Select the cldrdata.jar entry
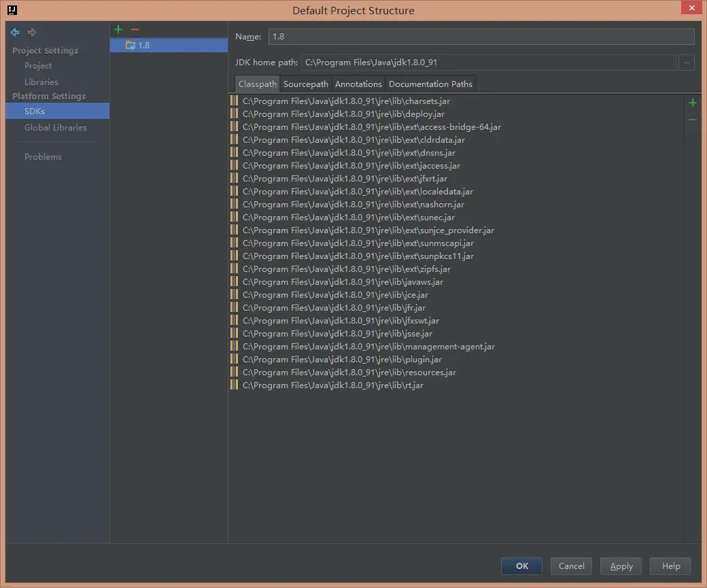707x588 pixels. (x=353, y=140)
